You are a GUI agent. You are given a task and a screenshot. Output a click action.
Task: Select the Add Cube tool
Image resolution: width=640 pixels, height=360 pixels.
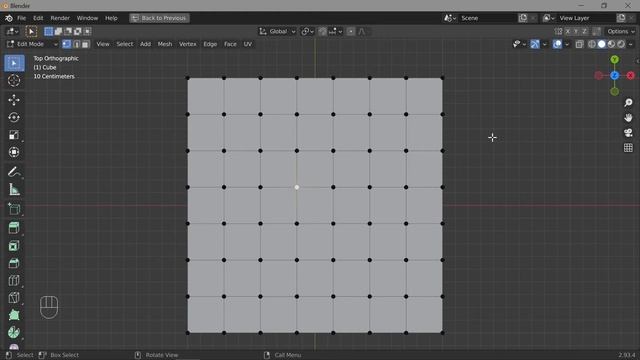pyautogui.click(x=14, y=209)
